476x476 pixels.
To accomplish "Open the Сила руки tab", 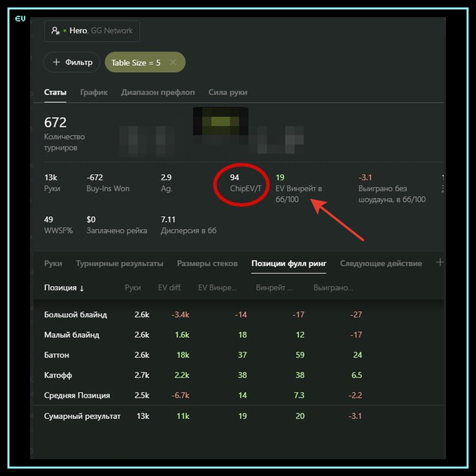I will 228,92.
